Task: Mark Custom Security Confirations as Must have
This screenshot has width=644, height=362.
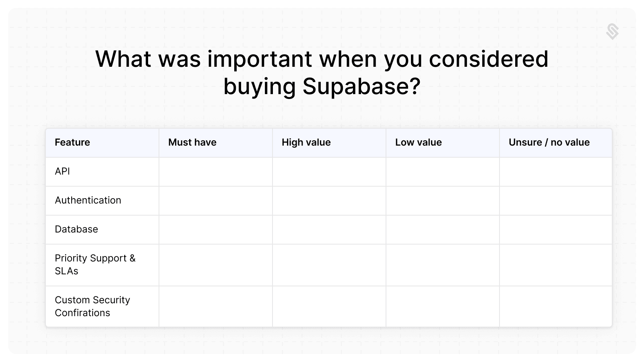Action: click(x=216, y=306)
